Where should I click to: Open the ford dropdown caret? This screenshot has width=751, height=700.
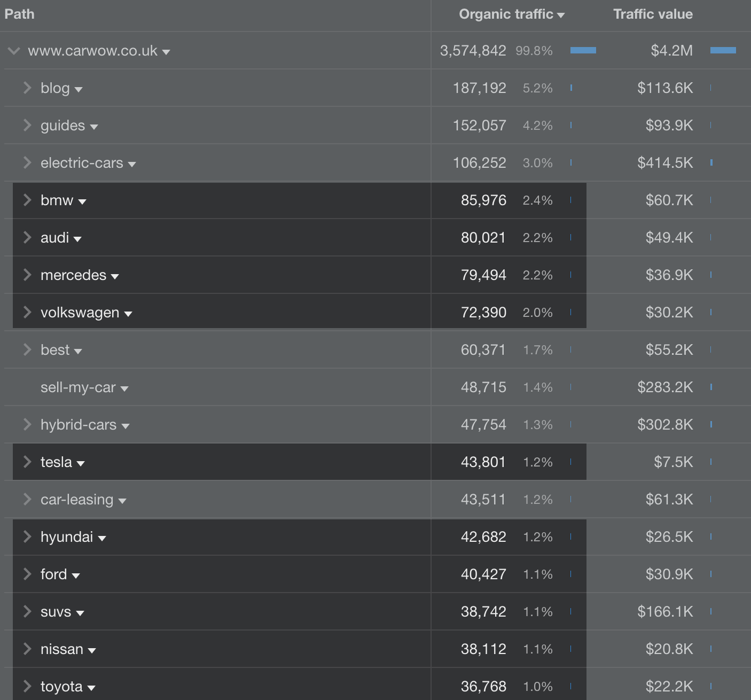tap(76, 575)
